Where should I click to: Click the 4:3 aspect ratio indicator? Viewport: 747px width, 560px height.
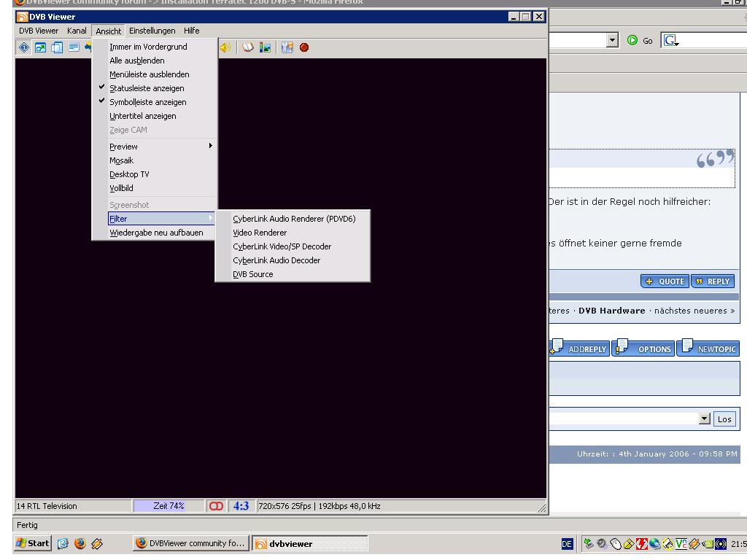pos(240,506)
